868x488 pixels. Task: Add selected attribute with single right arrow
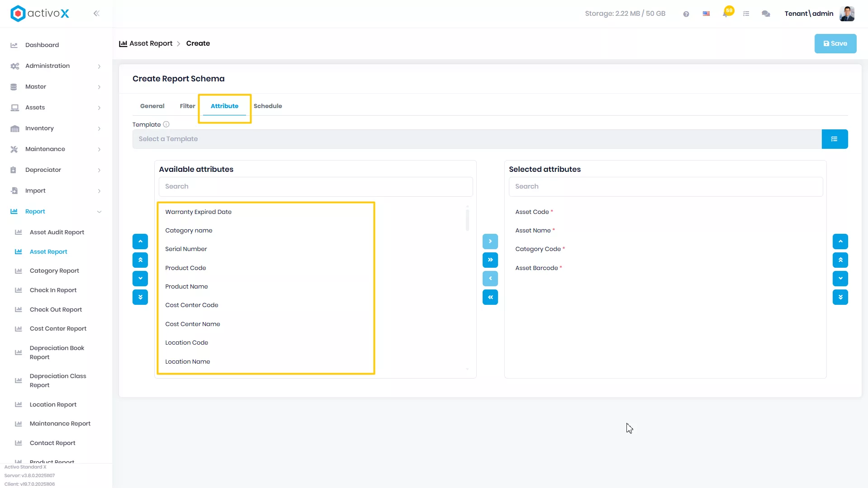(x=490, y=242)
